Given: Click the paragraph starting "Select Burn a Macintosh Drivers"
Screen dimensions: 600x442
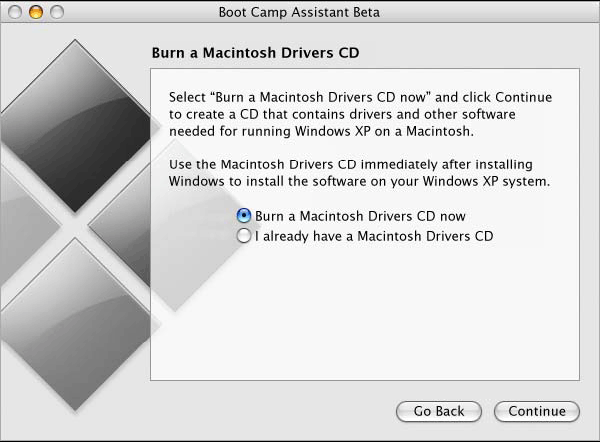Looking at the screenshot, I should (x=360, y=114).
